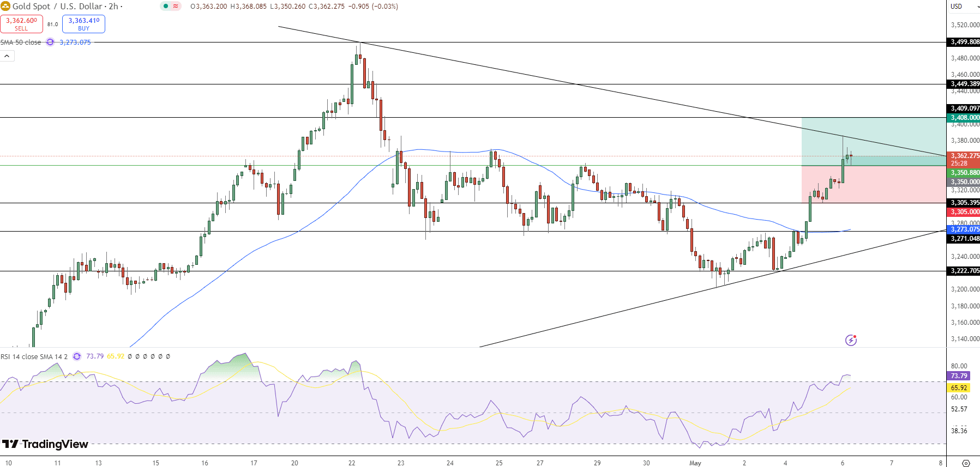
Task: Click the purple RSI 73.79 axis label
Action: [x=959, y=376]
